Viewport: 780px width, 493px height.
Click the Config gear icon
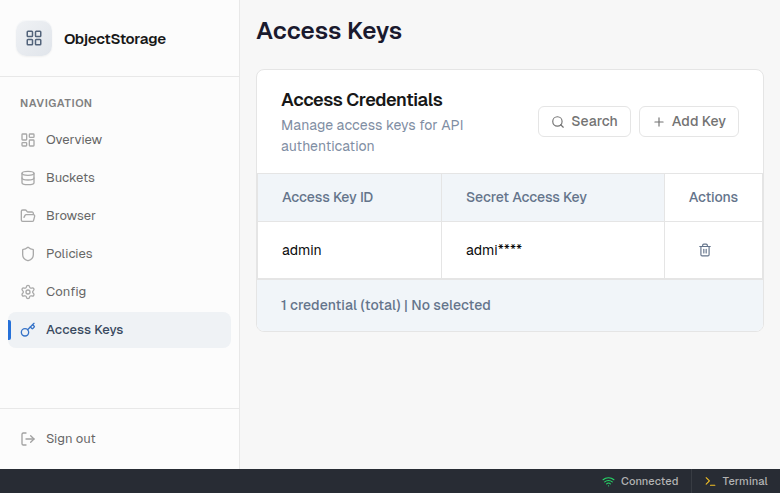[x=28, y=292]
